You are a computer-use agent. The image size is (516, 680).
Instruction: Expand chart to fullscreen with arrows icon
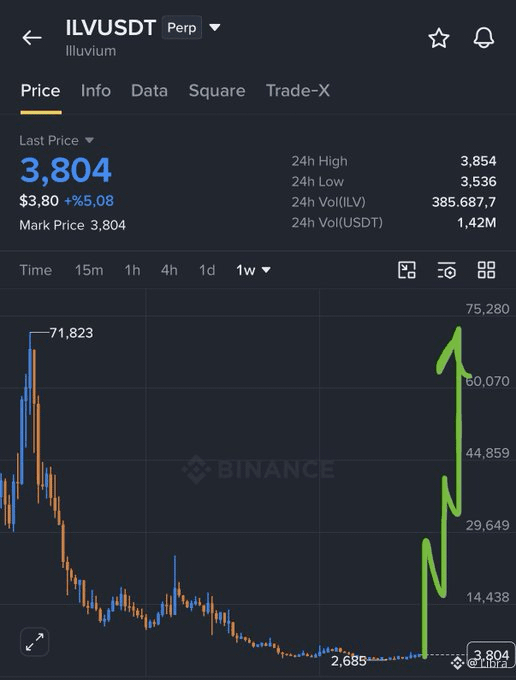coord(35,642)
